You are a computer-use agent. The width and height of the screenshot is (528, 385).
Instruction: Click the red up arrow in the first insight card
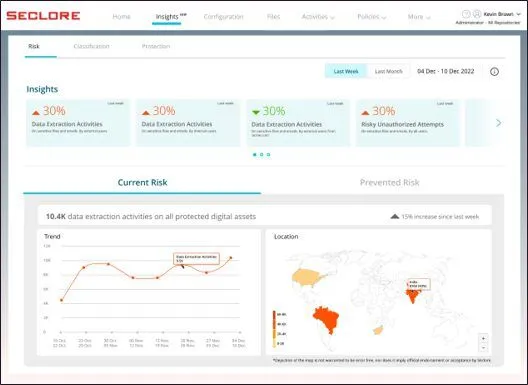pyautogui.click(x=36, y=113)
